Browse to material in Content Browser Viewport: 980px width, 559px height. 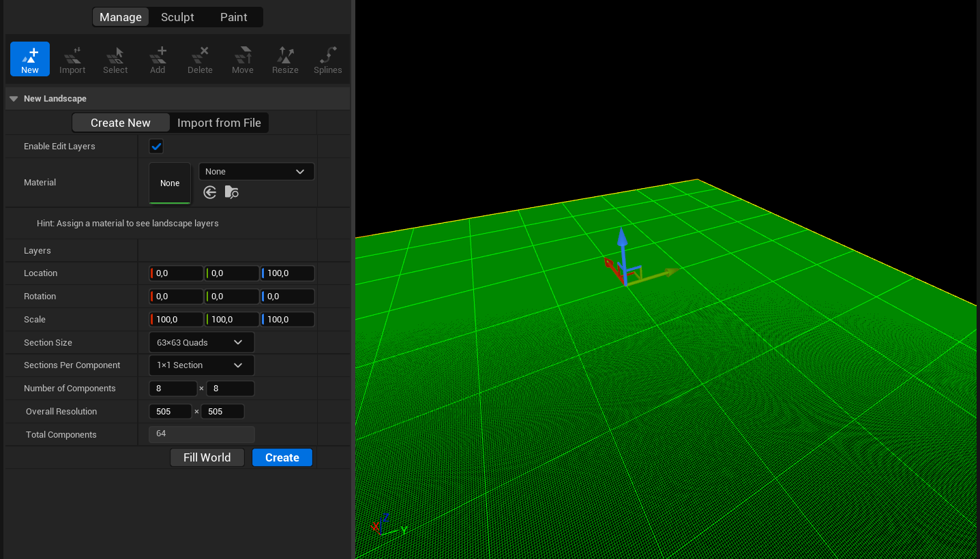[x=232, y=193]
